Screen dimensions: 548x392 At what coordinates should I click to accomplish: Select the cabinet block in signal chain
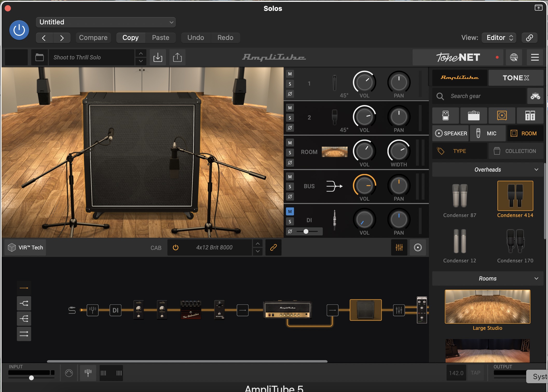tap(366, 310)
